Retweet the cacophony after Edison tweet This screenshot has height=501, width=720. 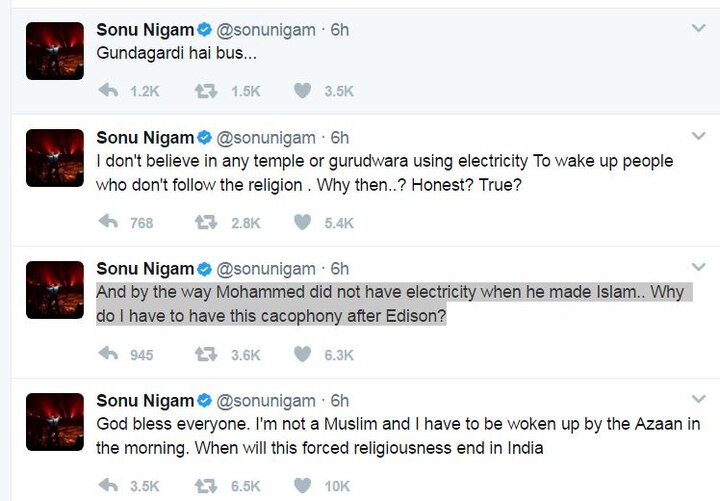coord(207,354)
